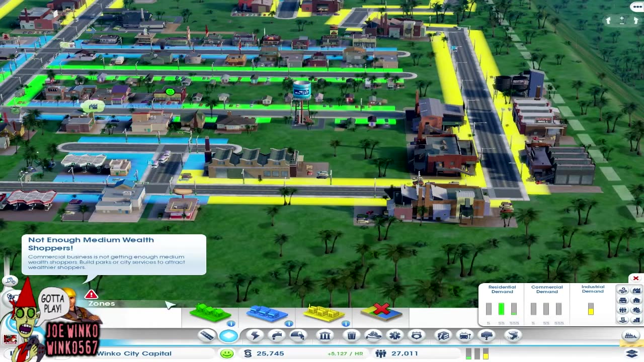The height and width of the screenshot is (362, 644).
Task: Open the Disasters tornado menu
Action: (513, 335)
